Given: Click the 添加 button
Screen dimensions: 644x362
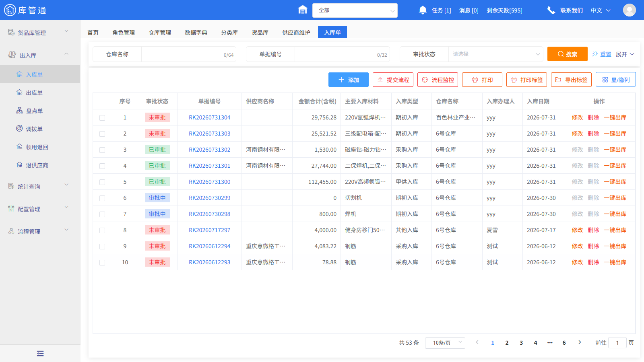Looking at the screenshot, I should point(349,80).
